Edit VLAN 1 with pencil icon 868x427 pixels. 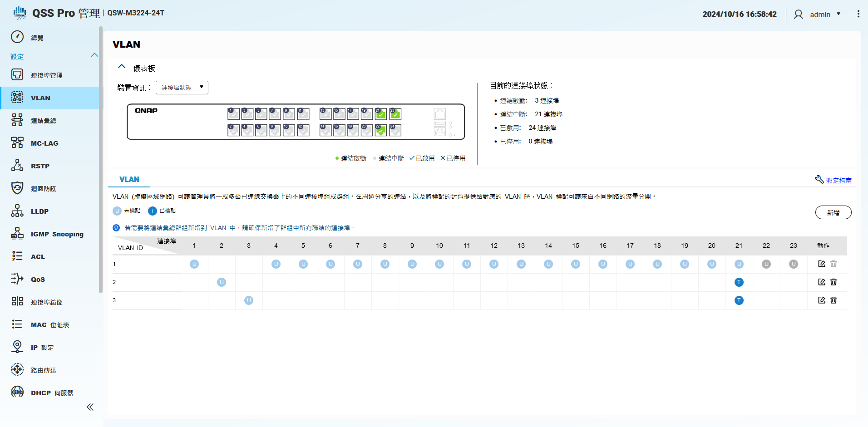pos(821,264)
